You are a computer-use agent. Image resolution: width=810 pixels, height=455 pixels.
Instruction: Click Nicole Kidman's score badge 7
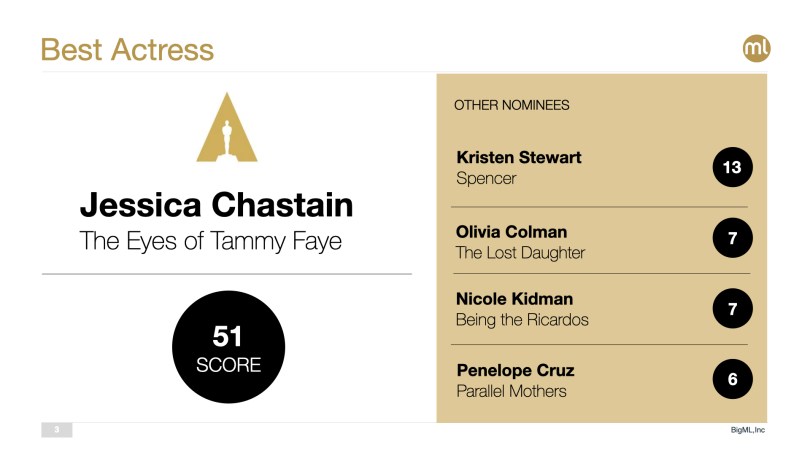[x=731, y=309]
